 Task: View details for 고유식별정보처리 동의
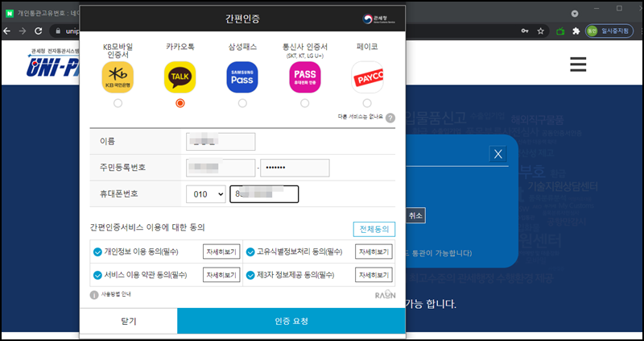coord(374,252)
